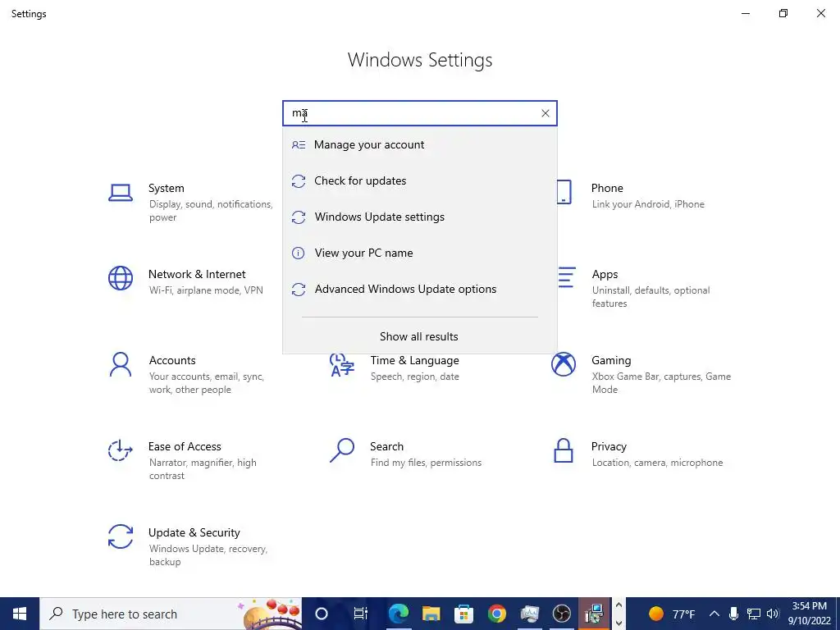Open Ease of Access dashed-clock icon

click(x=121, y=450)
